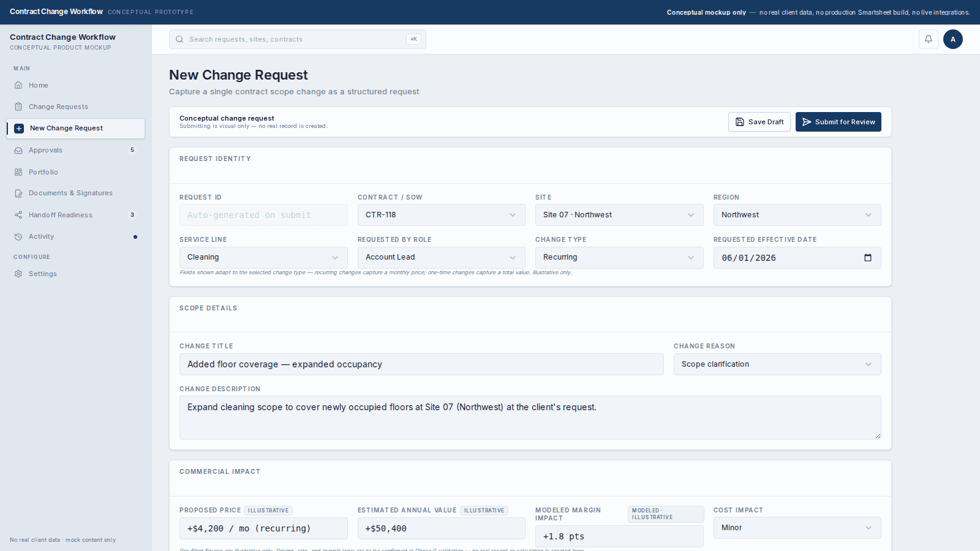This screenshot has width=980, height=551.
Task: Click the Change Requests clipboard icon
Action: [x=18, y=107]
